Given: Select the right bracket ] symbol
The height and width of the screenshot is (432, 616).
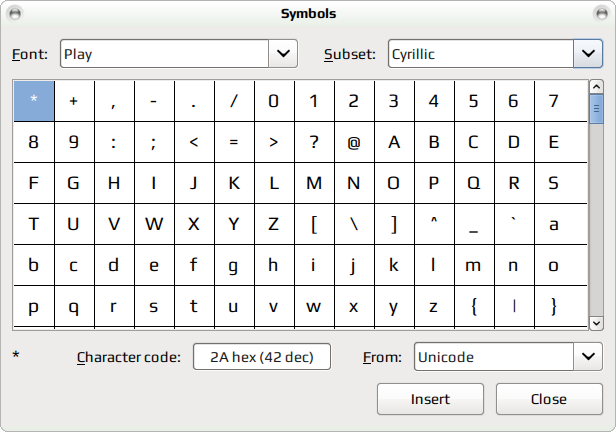Looking at the screenshot, I should click(x=394, y=224).
